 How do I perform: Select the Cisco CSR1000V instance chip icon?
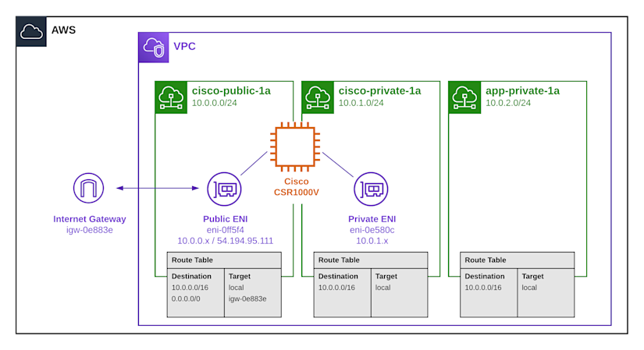click(295, 147)
